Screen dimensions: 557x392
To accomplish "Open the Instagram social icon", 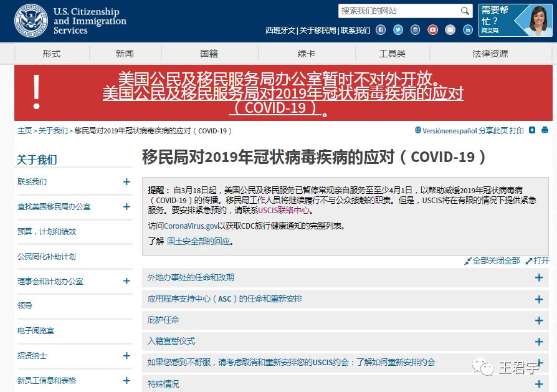I will pyautogui.click(x=416, y=30).
